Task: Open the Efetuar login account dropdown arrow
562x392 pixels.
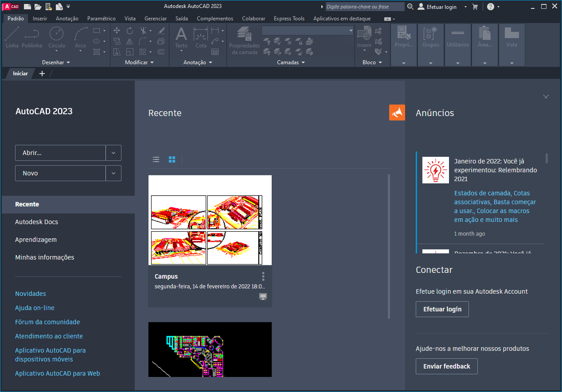Action: (x=465, y=7)
